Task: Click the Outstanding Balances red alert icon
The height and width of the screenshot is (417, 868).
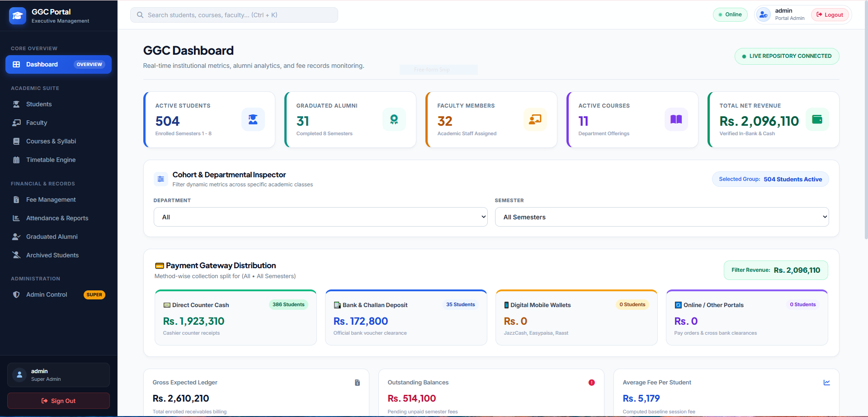Action: 591,383
